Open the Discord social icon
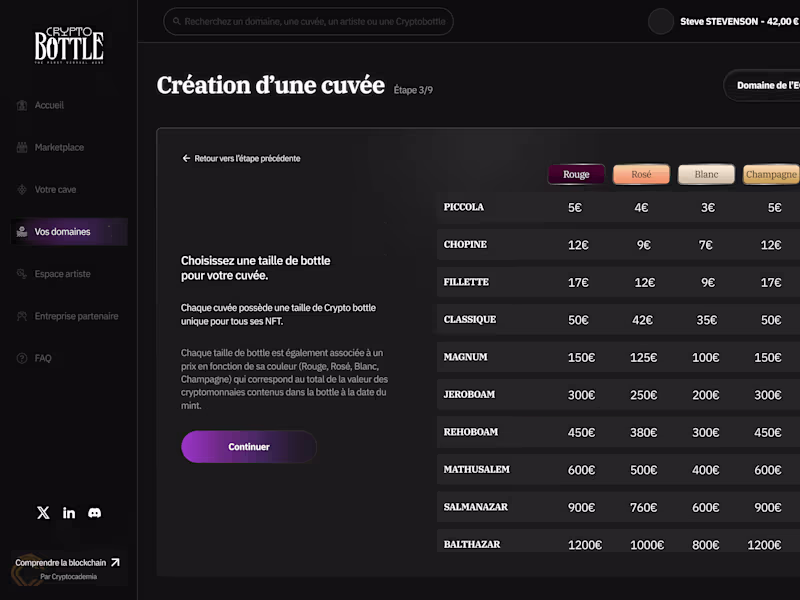This screenshot has width=800, height=600. click(95, 513)
